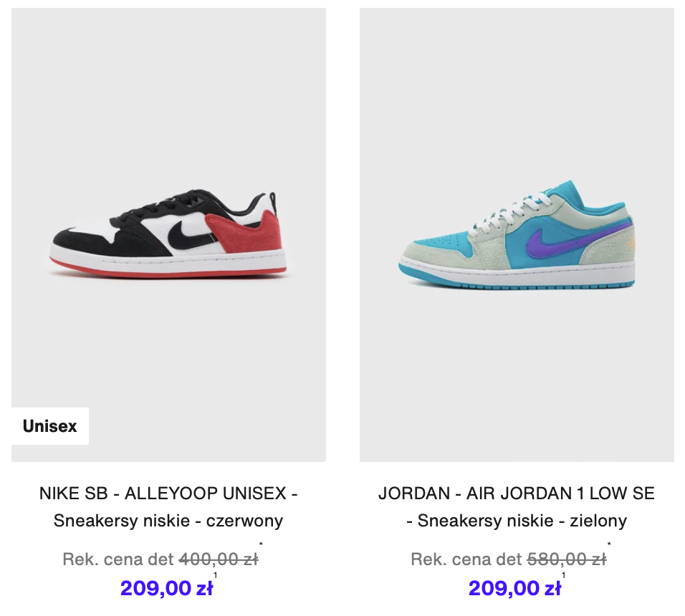This screenshot has width=685, height=616.
Task: Click the Jordan 209,00 zł sale price
Action: [x=514, y=588]
